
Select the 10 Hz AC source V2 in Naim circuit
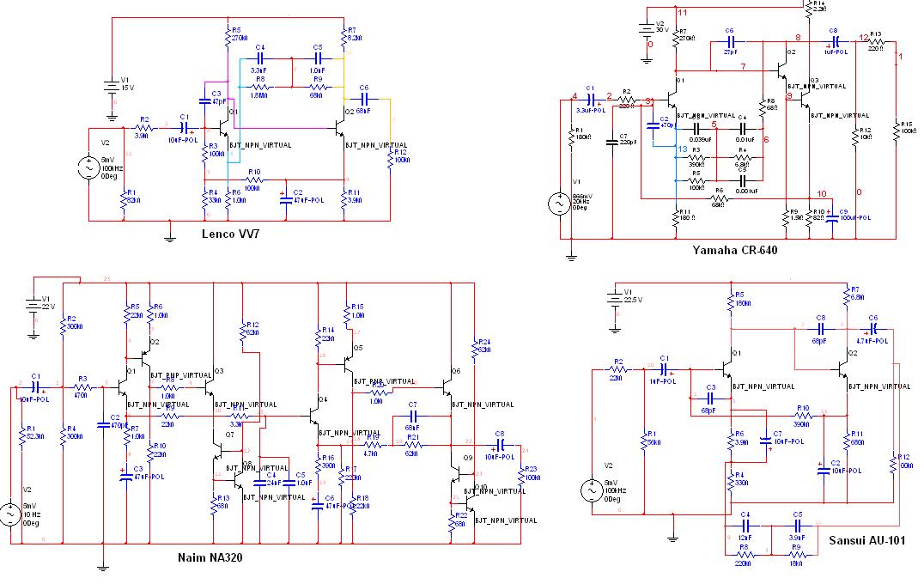(10, 514)
